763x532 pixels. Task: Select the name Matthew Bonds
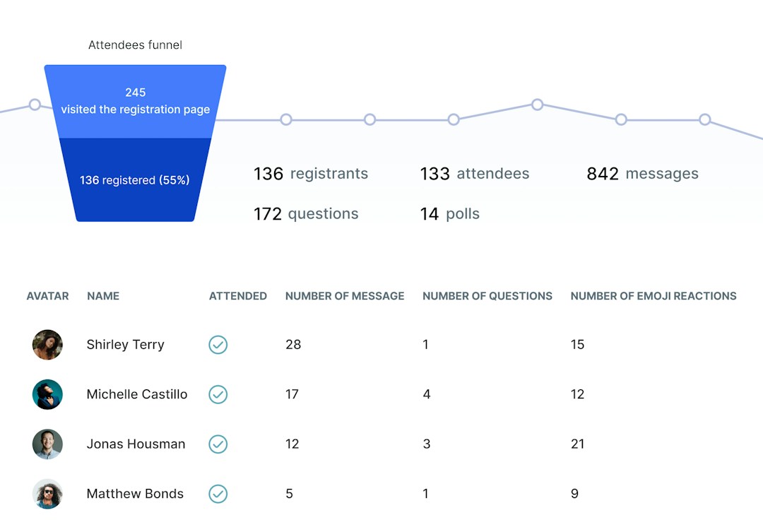[x=135, y=494]
